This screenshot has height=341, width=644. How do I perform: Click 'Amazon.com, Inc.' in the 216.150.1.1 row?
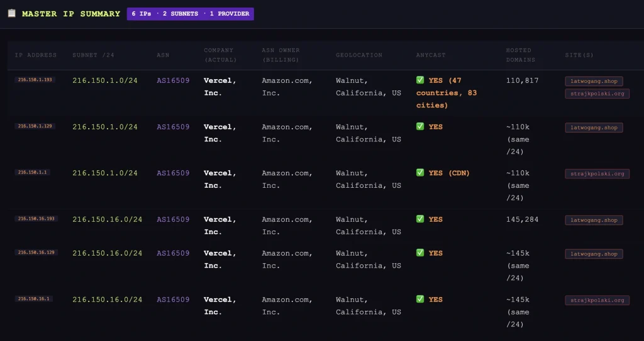[x=287, y=179]
